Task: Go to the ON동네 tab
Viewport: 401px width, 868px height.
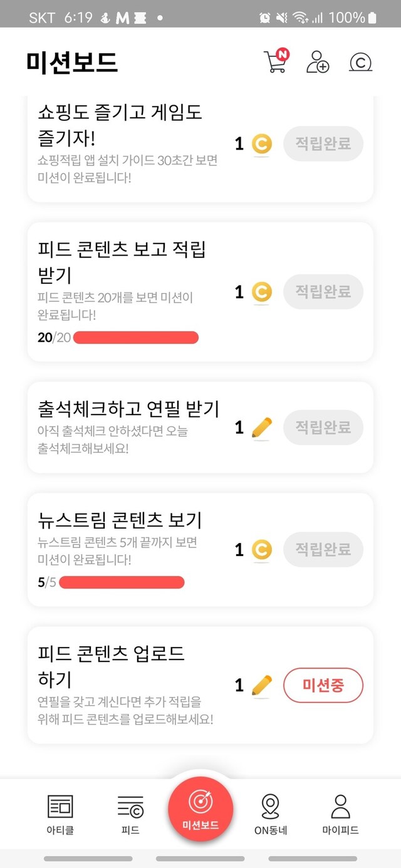Action: pos(271,814)
